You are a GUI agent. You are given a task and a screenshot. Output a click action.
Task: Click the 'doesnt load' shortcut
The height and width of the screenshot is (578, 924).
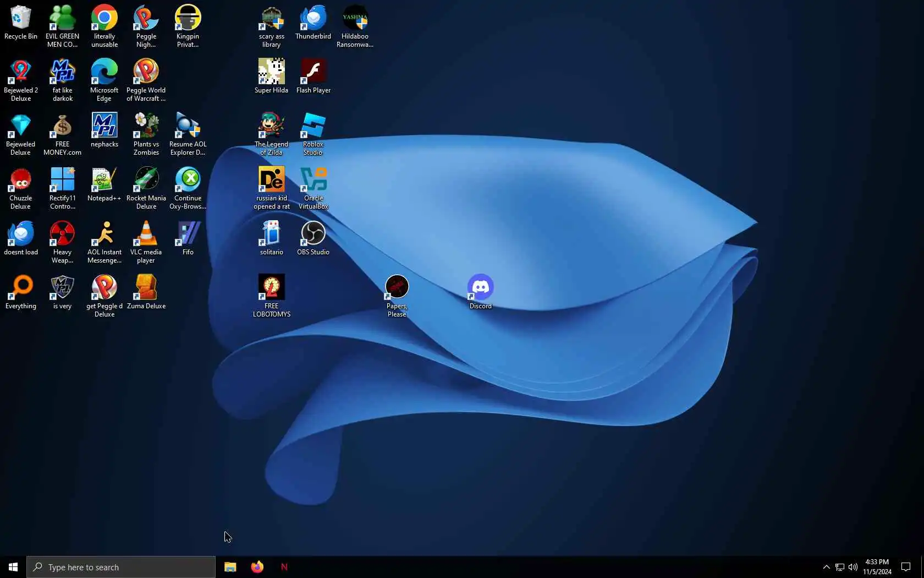pyautogui.click(x=20, y=239)
